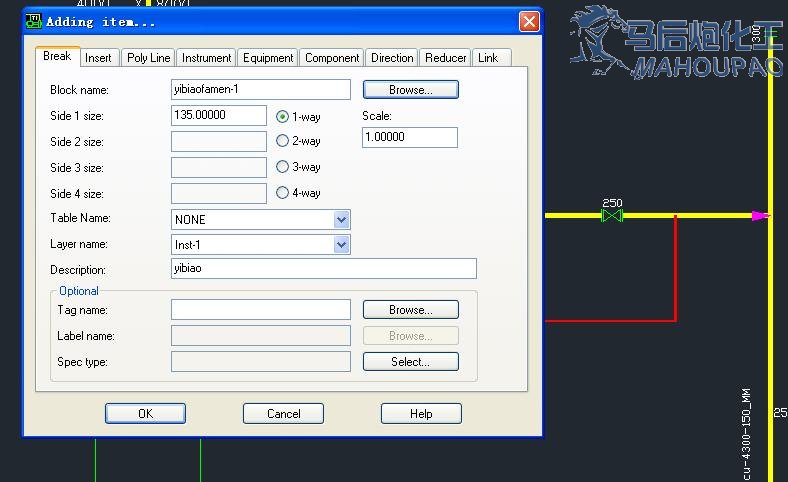Viewport: 788px width, 482px height.
Task: Click the Description text field
Action: [323, 269]
